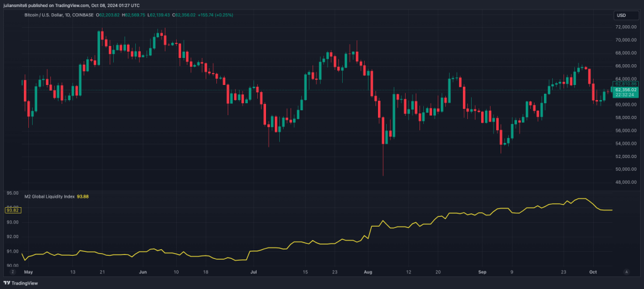The image size is (644, 289).
Task: Select the M2 Global Liquidity Index label
Action: 50,196
